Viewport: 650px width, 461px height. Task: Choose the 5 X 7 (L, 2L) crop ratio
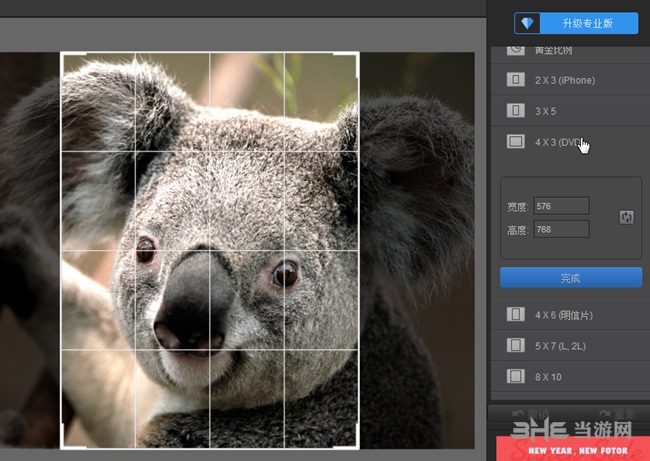570,346
